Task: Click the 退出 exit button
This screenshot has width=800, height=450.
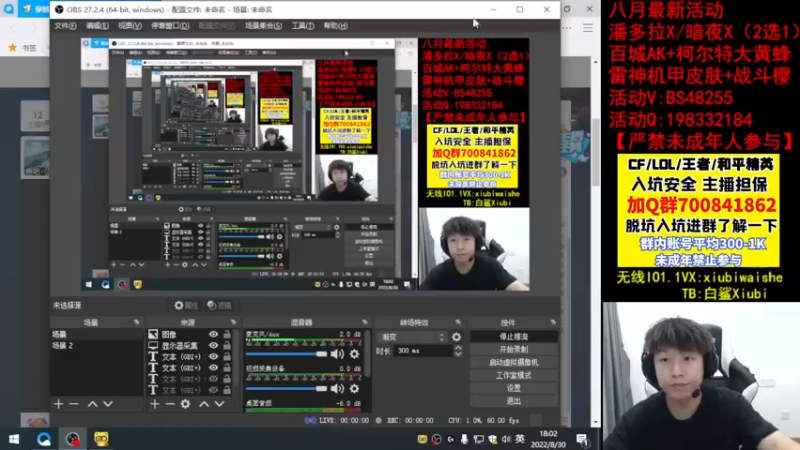Action: click(513, 401)
